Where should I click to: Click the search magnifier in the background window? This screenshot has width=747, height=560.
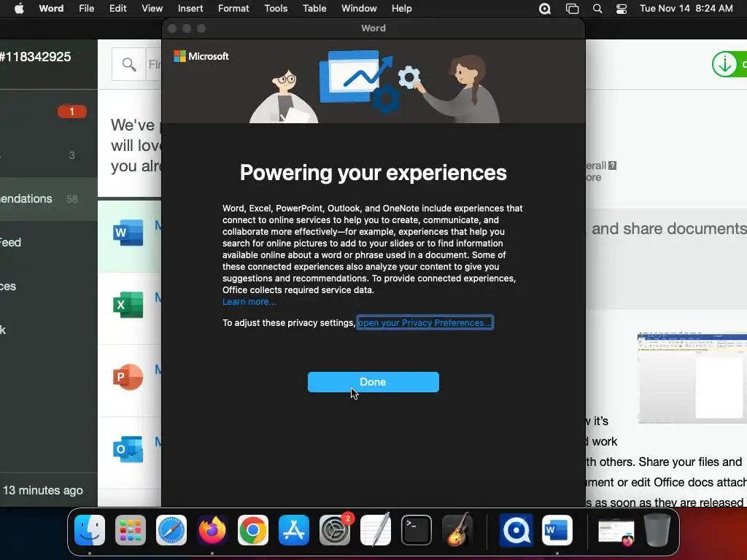pos(128,64)
